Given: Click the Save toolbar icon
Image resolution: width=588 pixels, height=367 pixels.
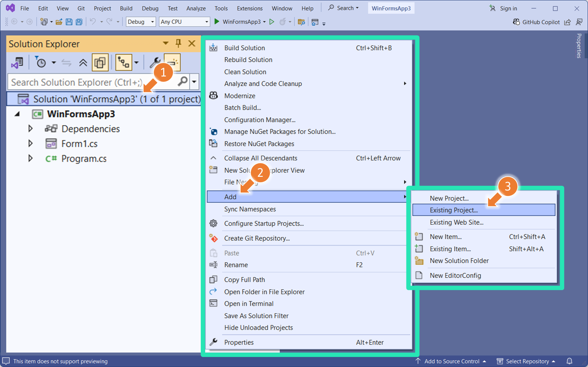Looking at the screenshot, I should pos(69,22).
